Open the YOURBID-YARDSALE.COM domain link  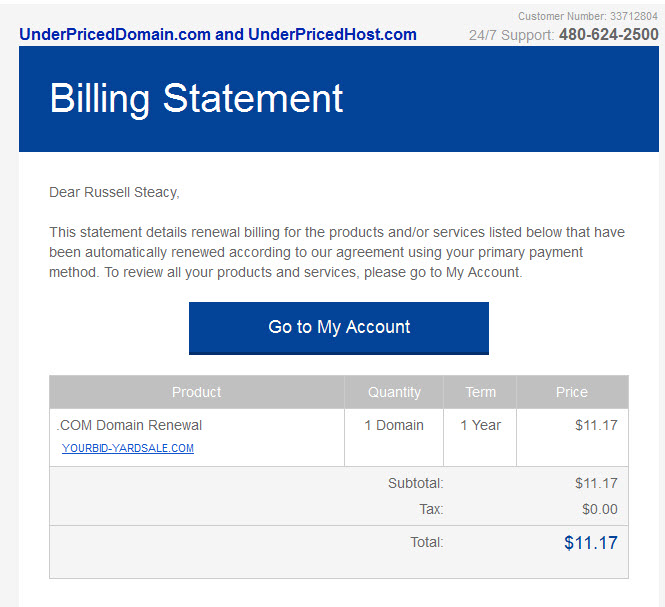pyautogui.click(x=128, y=448)
